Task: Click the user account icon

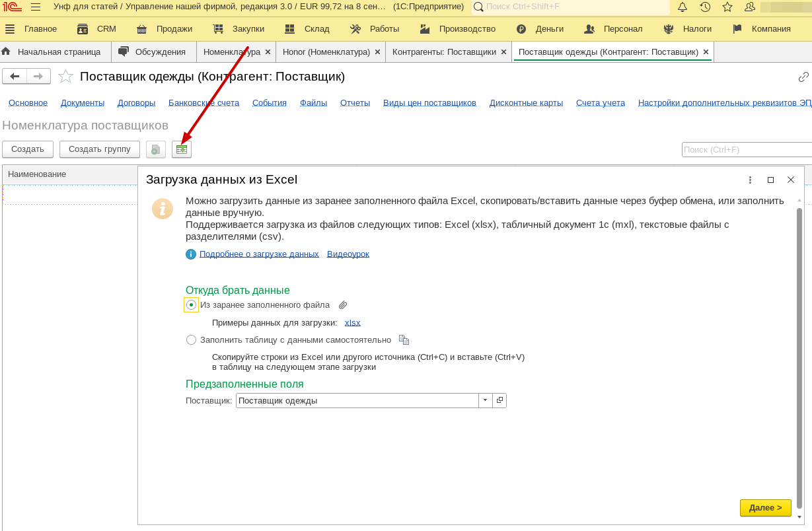Action: tap(750, 7)
